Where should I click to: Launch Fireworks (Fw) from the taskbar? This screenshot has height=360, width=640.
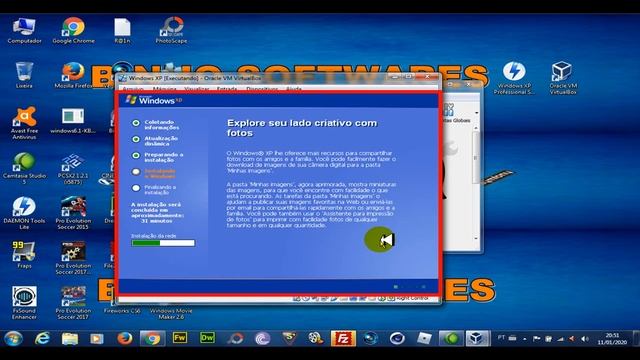(180, 338)
